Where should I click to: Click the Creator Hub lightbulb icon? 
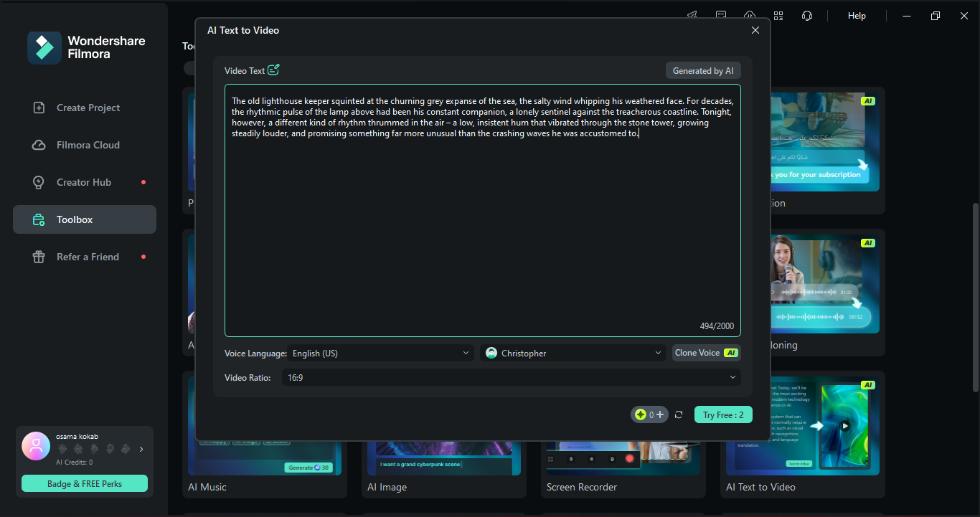(x=39, y=182)
